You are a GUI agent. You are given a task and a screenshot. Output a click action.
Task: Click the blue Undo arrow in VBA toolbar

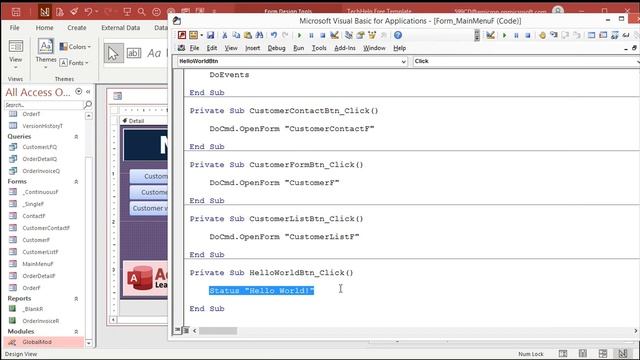274,36
